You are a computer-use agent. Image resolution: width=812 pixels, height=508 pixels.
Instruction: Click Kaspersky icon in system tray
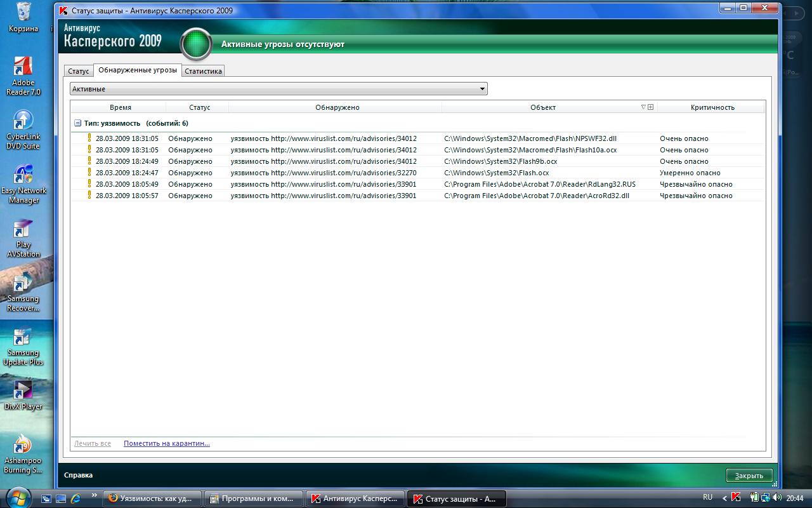(736, 497)
